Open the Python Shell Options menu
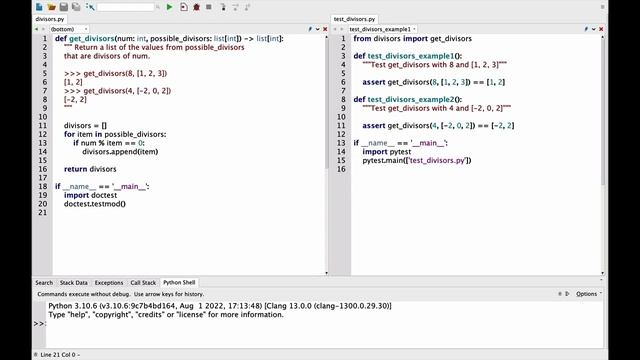The height and width of the screenshot is (360, 640). click(x=589, y=294)
